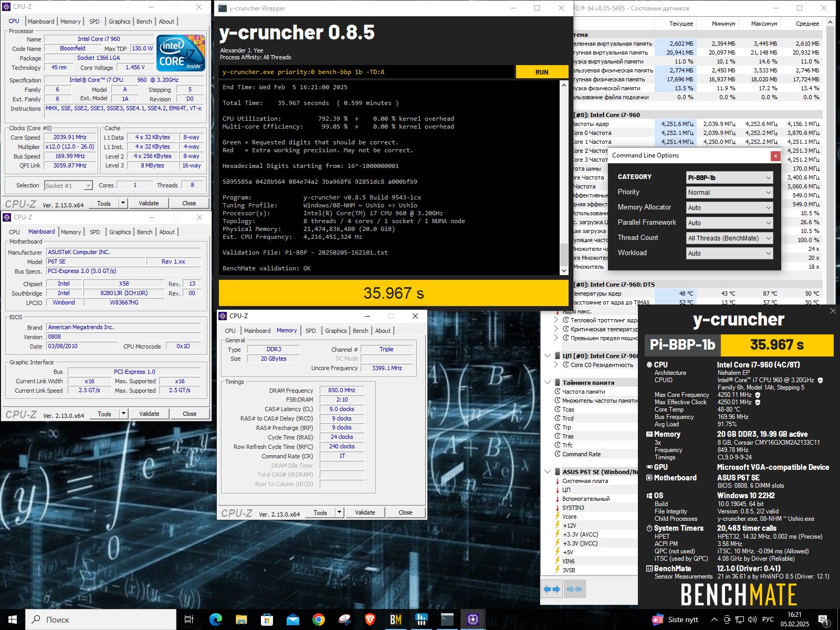Open the CATEGORY dropdown showing Pi-BBP-1b

(729, 177)
